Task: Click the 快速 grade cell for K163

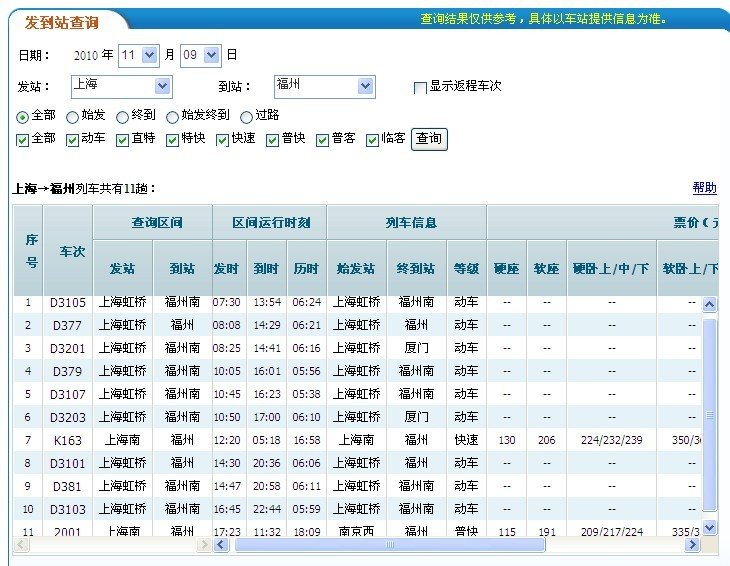Action: tap(466, 440)
